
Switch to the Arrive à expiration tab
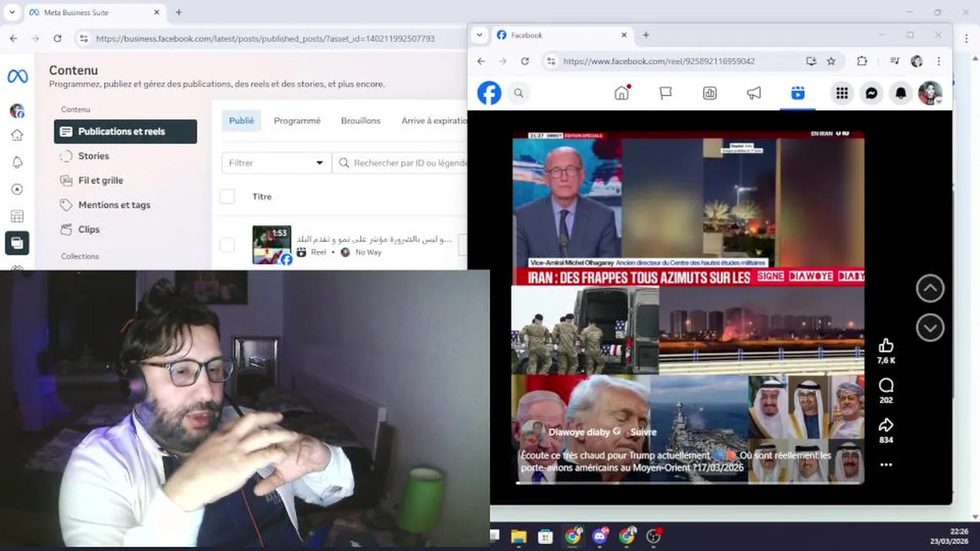click(x=434, y=121)
